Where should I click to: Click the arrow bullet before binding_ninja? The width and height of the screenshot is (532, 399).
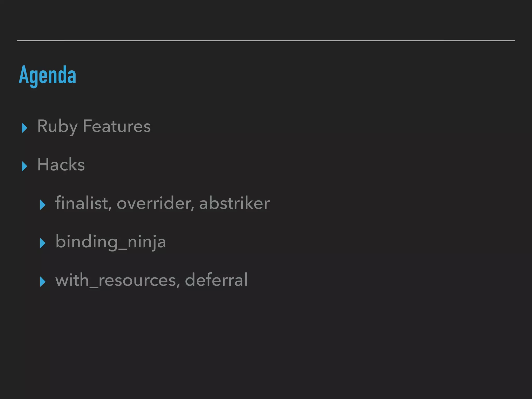click(43, 243)
